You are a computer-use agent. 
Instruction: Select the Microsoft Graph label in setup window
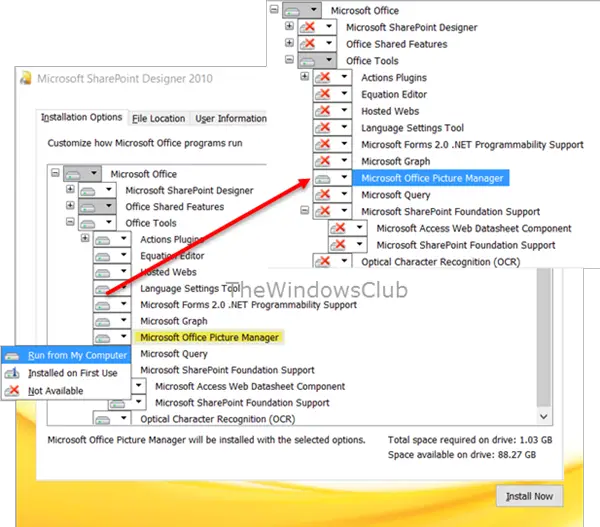tap(174, 321)
